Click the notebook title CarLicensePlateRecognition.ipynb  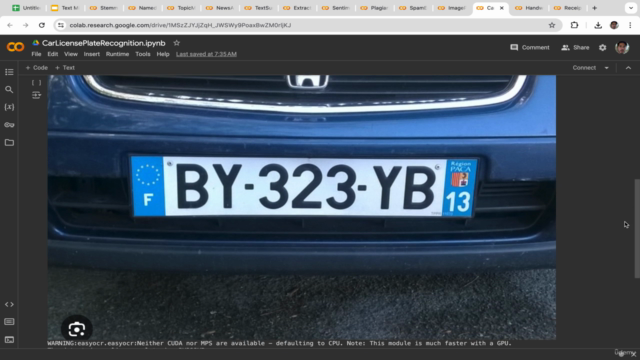pyautogui.click(x=104, y=43)
